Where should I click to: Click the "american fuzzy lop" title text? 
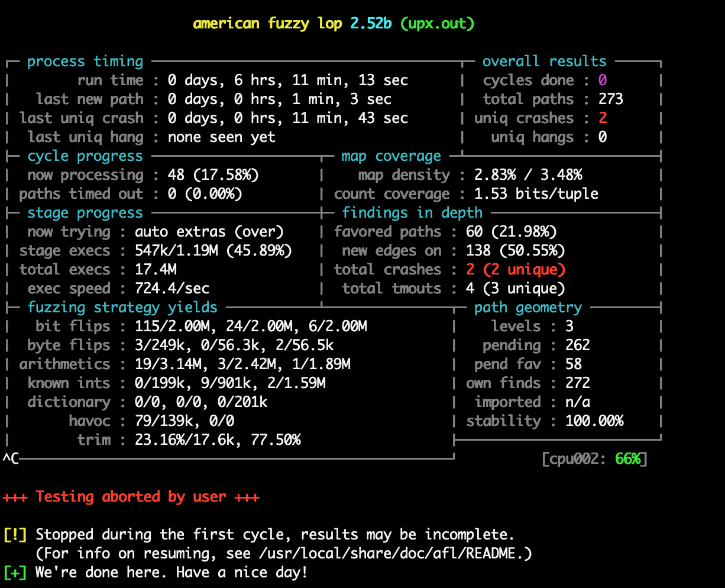click(267, 24)
